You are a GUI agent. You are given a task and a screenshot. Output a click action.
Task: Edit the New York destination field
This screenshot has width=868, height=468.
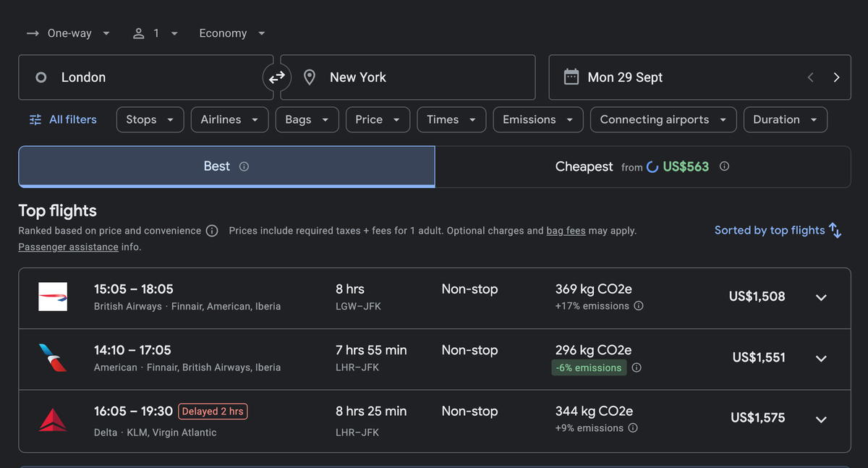[x=408, y=77]
